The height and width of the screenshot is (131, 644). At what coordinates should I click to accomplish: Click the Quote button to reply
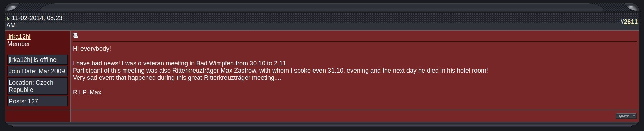click(624, 116)
